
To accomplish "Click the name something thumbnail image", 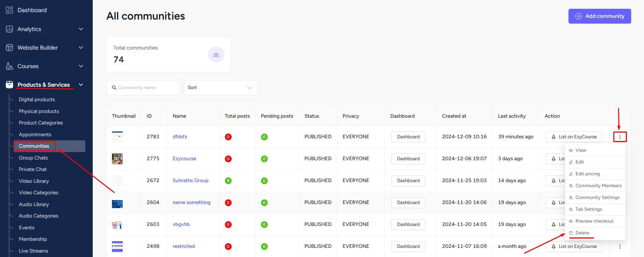I will 117,204.
